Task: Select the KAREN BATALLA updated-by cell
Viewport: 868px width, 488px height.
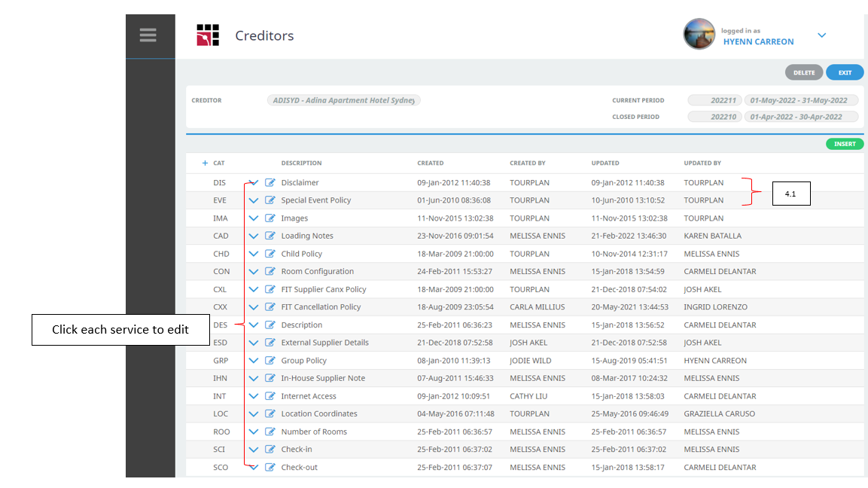Action: 712,236
